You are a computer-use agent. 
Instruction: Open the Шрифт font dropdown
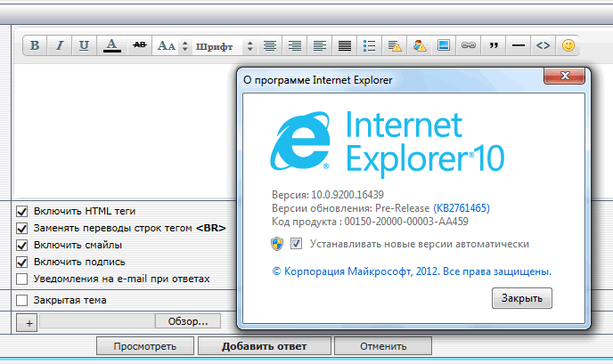(225, 46)
